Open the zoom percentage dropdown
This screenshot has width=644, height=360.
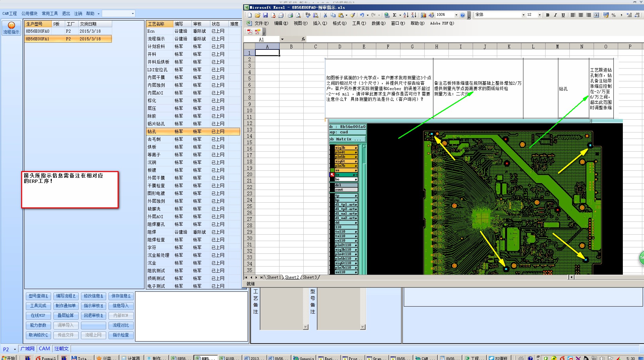pyautogui.click(x=456, y=15)
